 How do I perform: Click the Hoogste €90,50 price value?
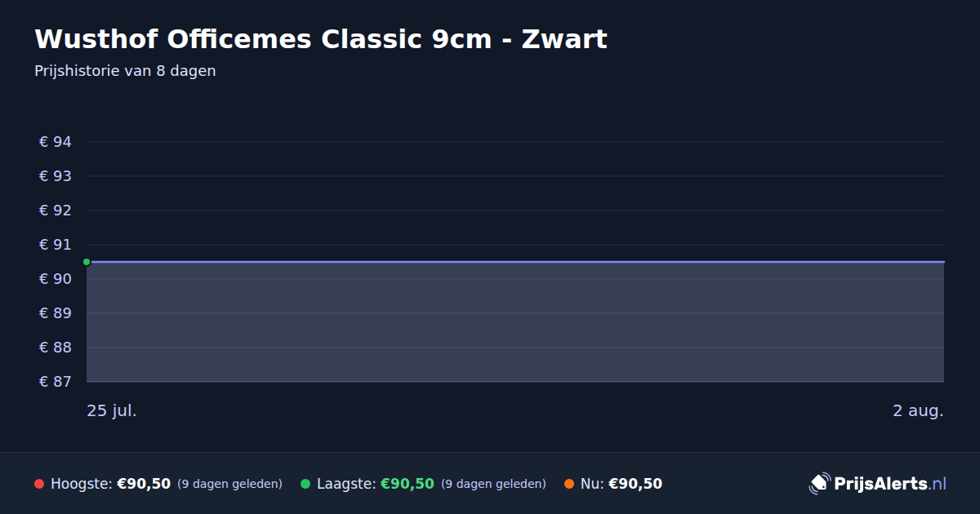[x=144, y=484]
